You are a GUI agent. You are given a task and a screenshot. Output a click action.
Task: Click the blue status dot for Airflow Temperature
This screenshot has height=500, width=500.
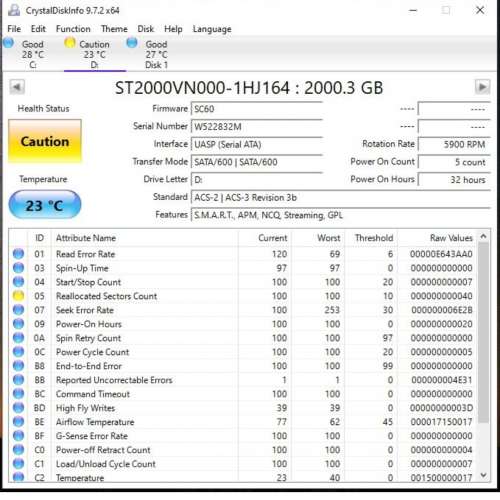pos(18,422)
